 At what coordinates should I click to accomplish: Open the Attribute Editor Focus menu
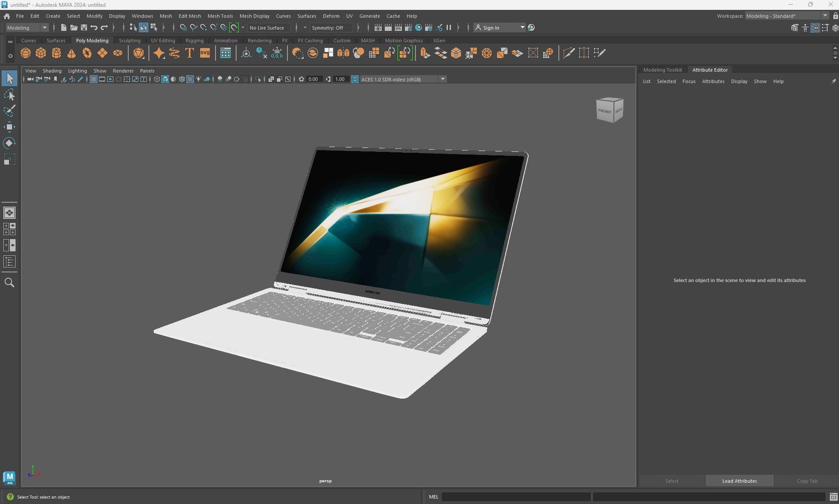[689, 81]
